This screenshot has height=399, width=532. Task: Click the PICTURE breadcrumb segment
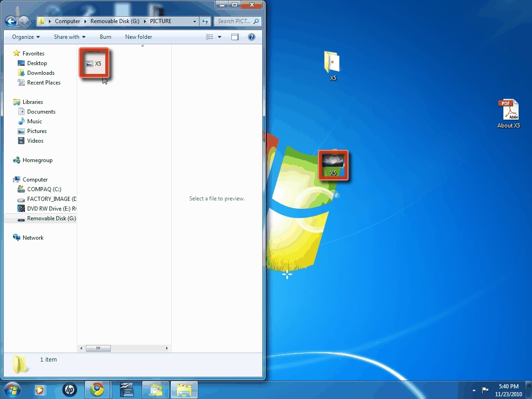[x=161, y=21]
